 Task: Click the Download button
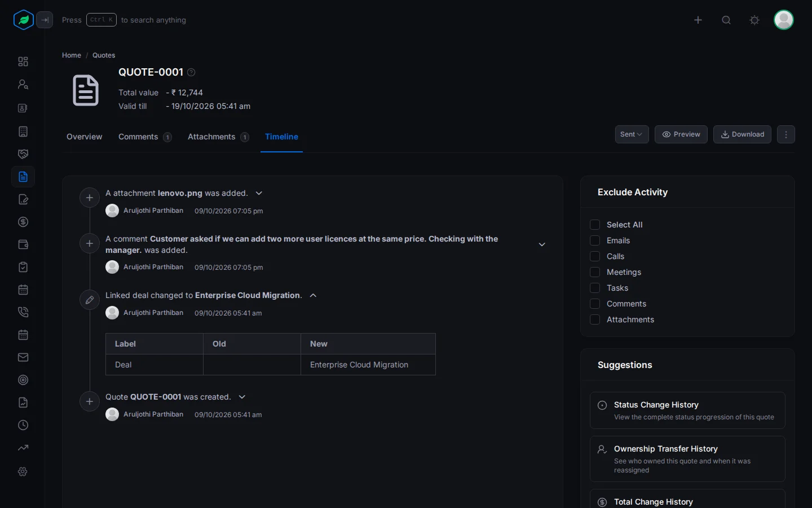click(x=742, y=134)
